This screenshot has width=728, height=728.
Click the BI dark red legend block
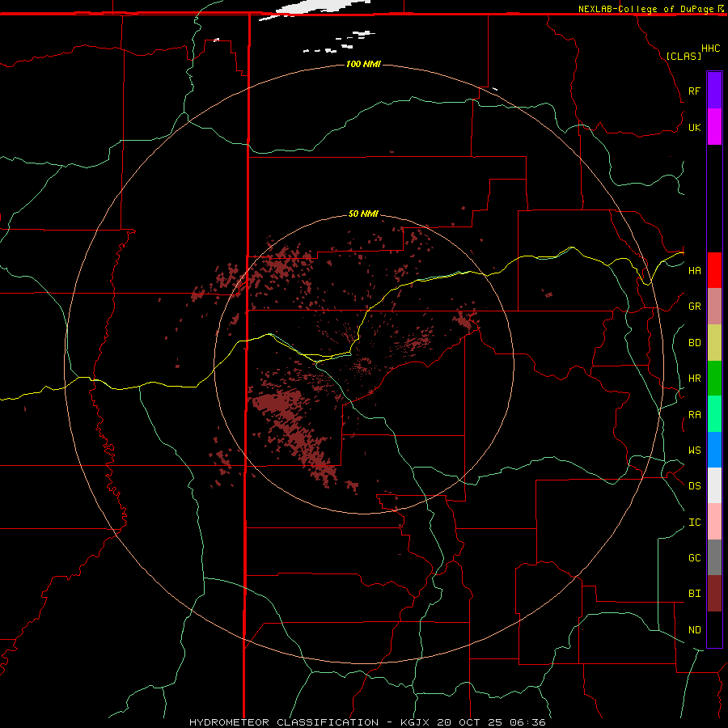point(714,594)
